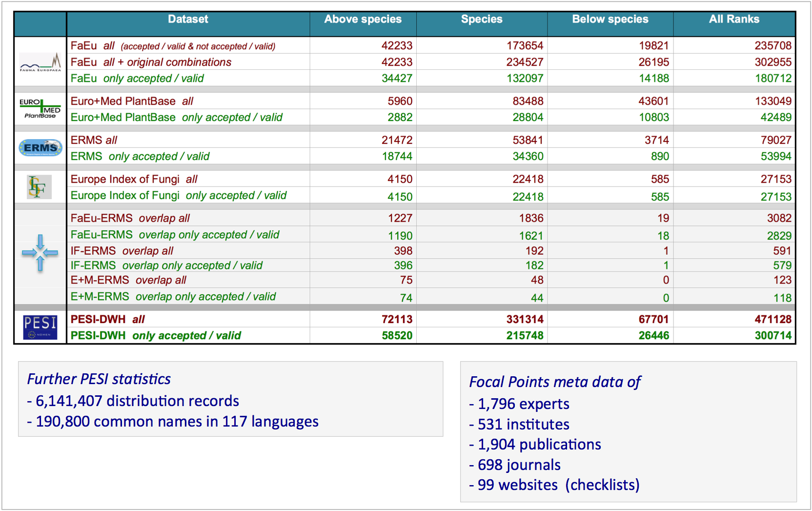The image size is (812, 511).
Task: Click the value 302955 in All Ranks
Action: point(773,62)
